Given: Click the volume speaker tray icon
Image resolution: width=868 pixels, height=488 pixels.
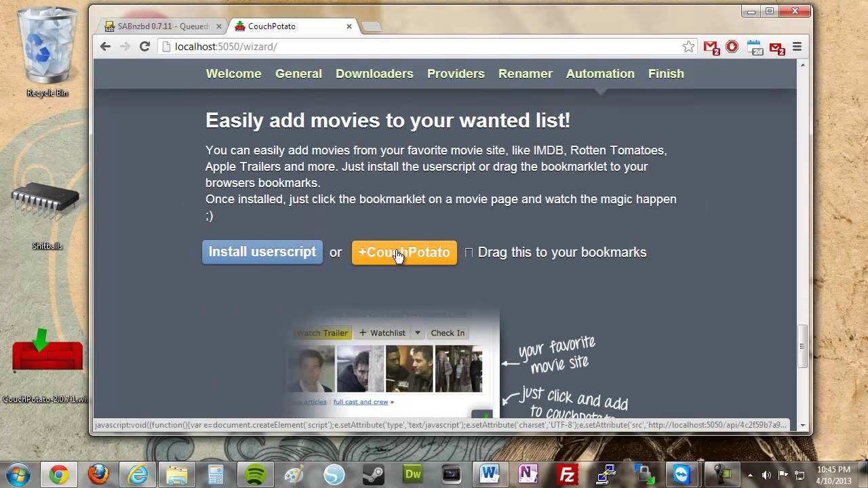Looking at the screenshot, I should [x=766, y=475].
